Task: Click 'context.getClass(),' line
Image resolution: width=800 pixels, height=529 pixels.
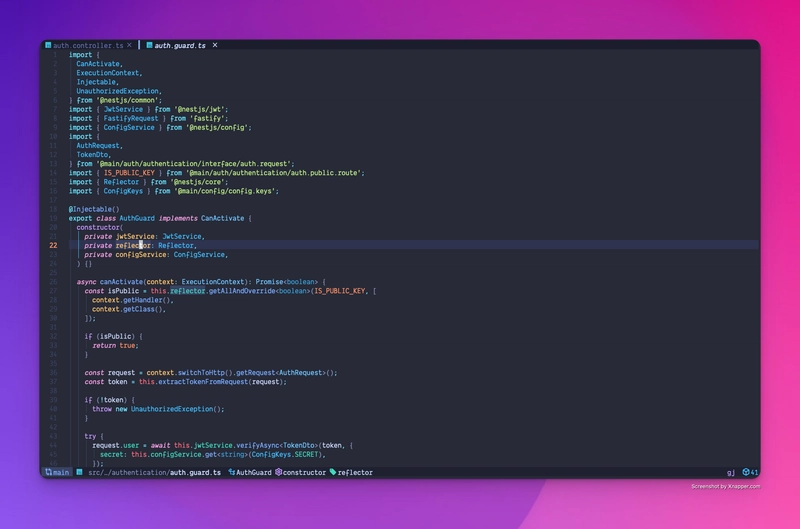Action: point(129,309)
